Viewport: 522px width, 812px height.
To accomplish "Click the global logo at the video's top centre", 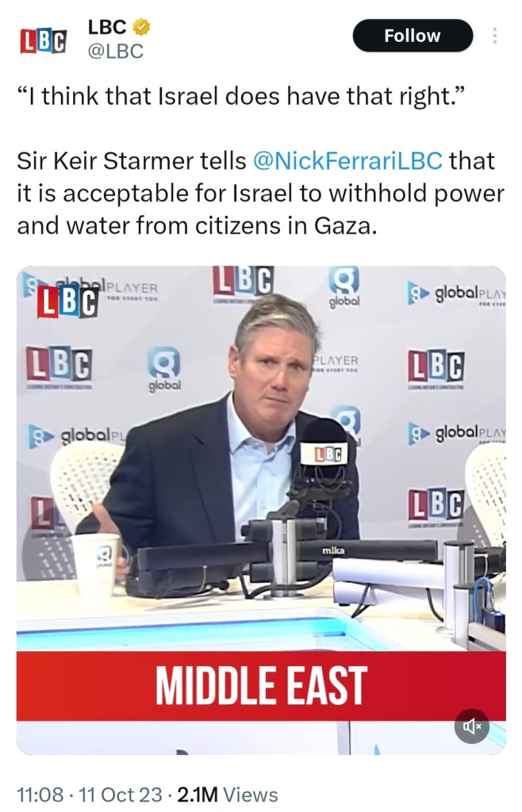I will tap(344, 287).
